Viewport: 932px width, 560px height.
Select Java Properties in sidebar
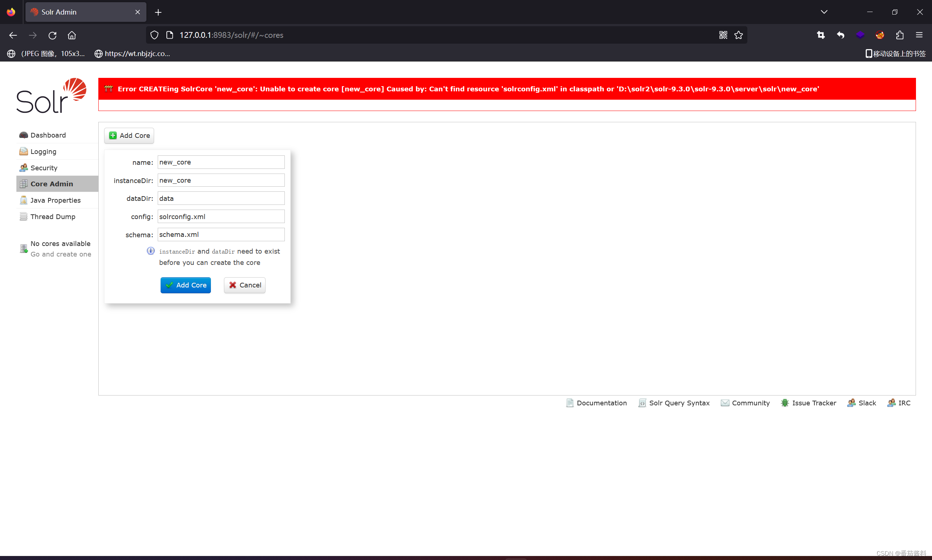55,200
